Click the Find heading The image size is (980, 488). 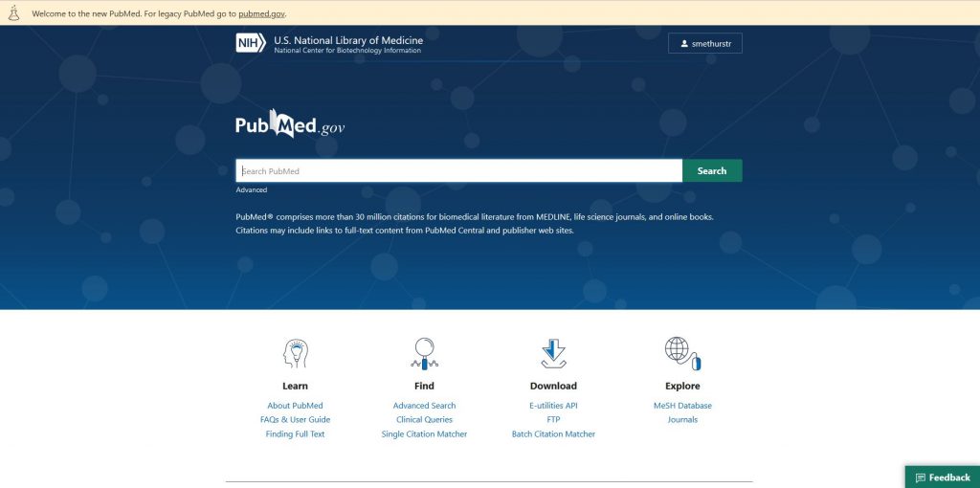[424, 387]
